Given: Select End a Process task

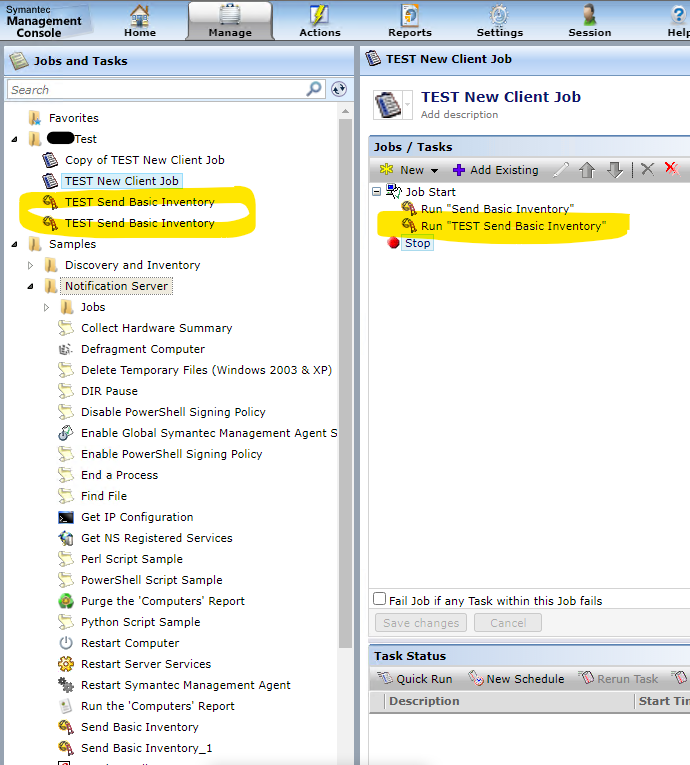Looking at the screenshot, I should click(x=120, y=475).
